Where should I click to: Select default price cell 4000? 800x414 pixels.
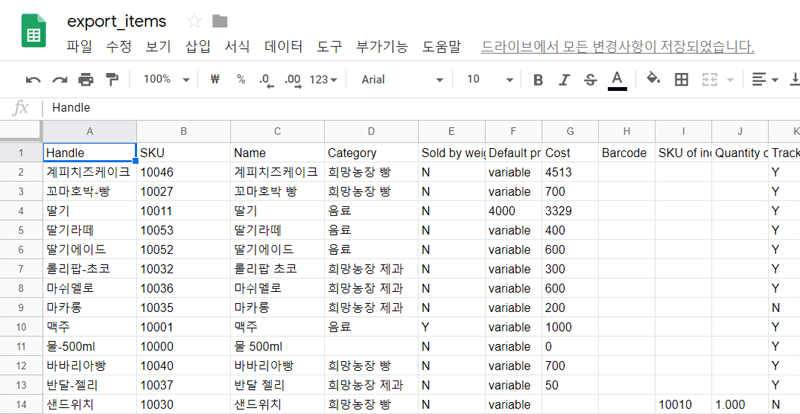point(513,211)
